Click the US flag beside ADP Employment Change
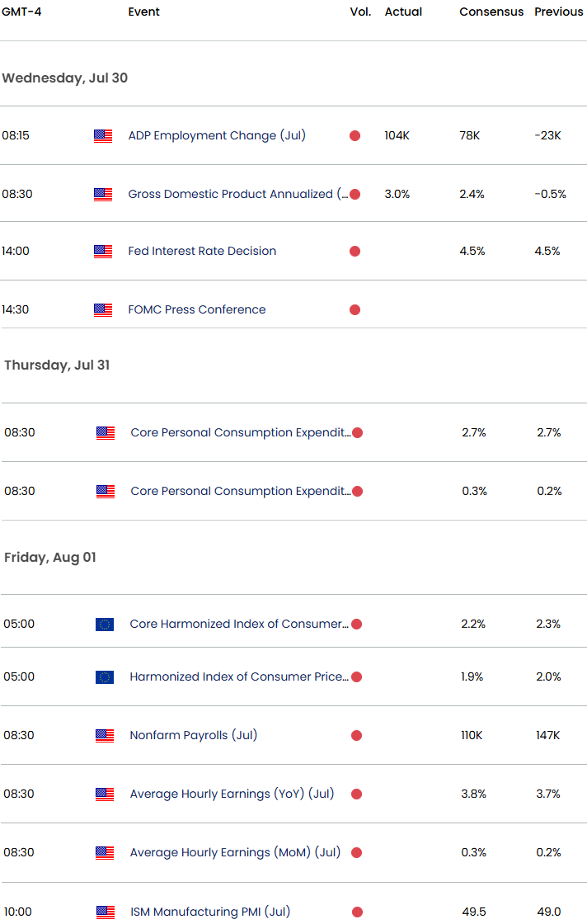Viewport: 587px width, 924px height. click(103, 136)
